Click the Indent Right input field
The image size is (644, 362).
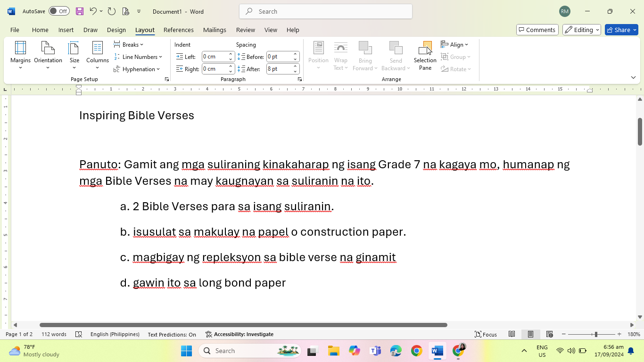point(215,69)
